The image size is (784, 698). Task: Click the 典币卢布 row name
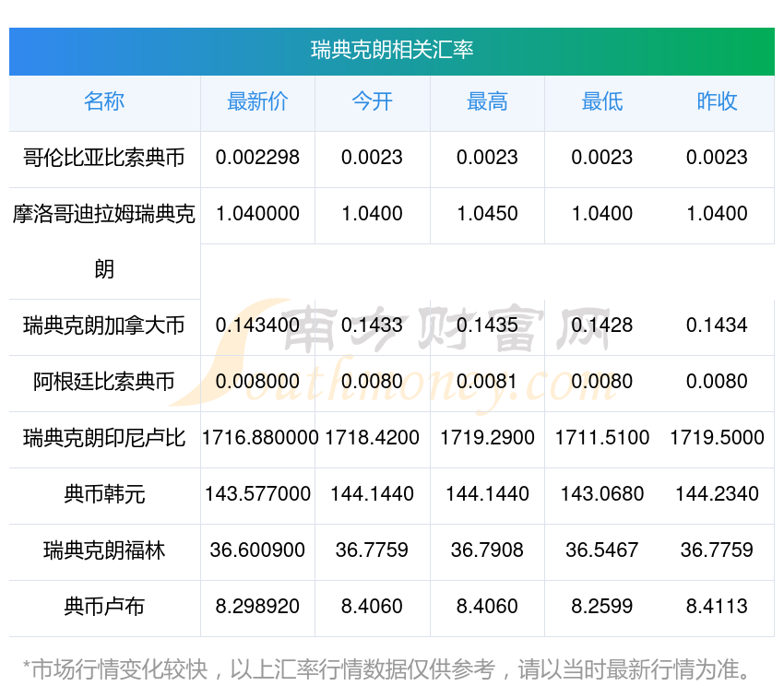pos(104,607)
